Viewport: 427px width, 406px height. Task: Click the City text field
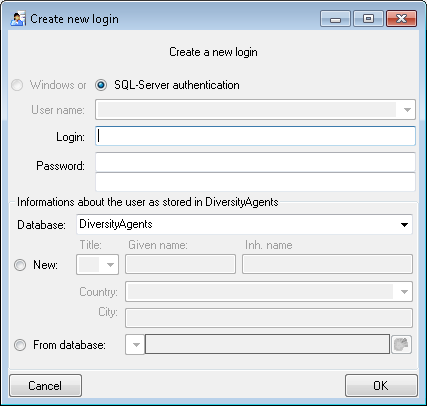(269, 318)
